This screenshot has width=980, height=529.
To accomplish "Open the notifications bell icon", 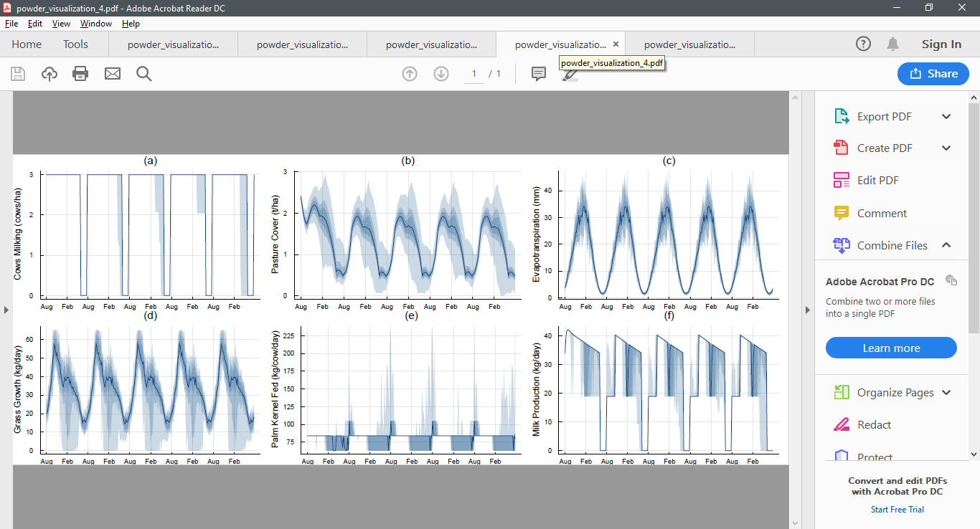I will click(892, 44).
